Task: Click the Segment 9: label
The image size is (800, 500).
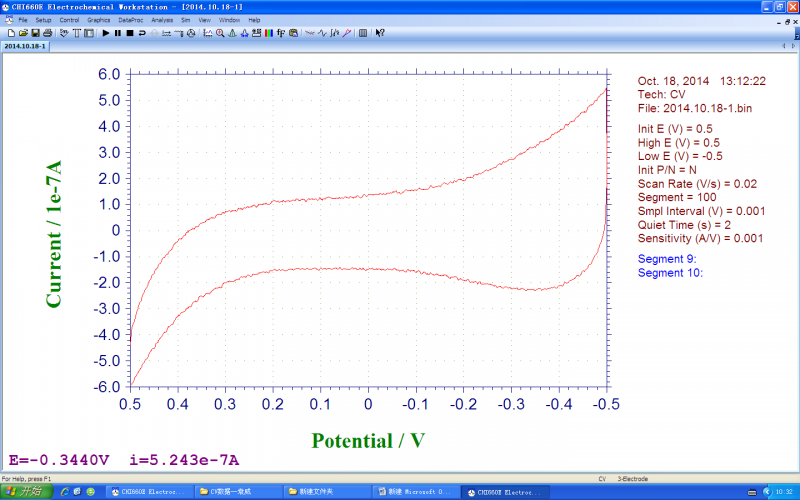Action: pyautogui.click(x=667, y=259)
